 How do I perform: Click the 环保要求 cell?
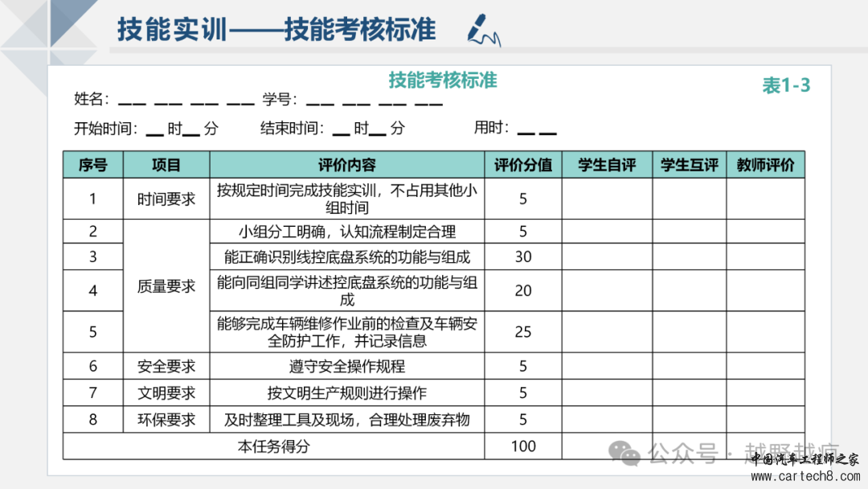(166, 419)
